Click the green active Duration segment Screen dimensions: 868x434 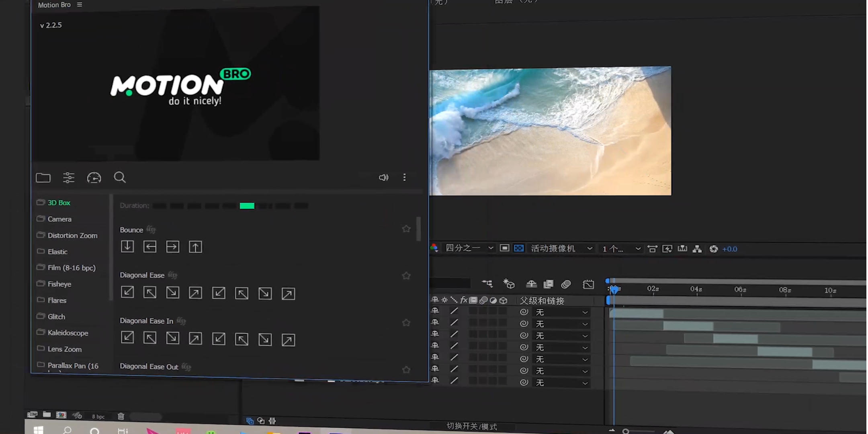247,206
